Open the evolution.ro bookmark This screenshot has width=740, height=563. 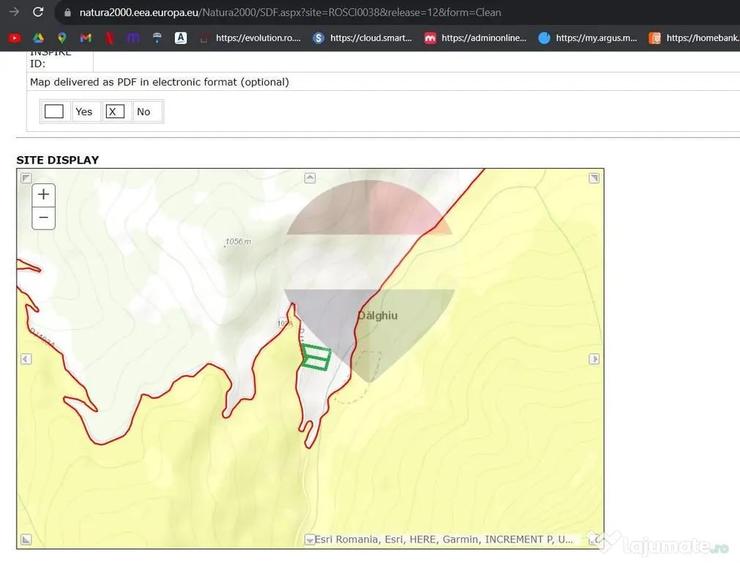[x=250, y=38]
